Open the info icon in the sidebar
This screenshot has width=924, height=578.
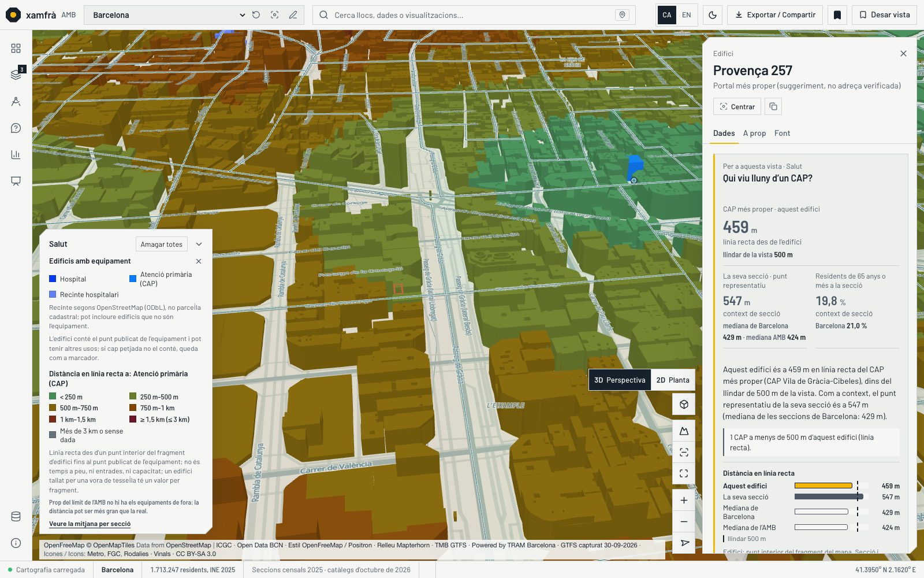16,543
